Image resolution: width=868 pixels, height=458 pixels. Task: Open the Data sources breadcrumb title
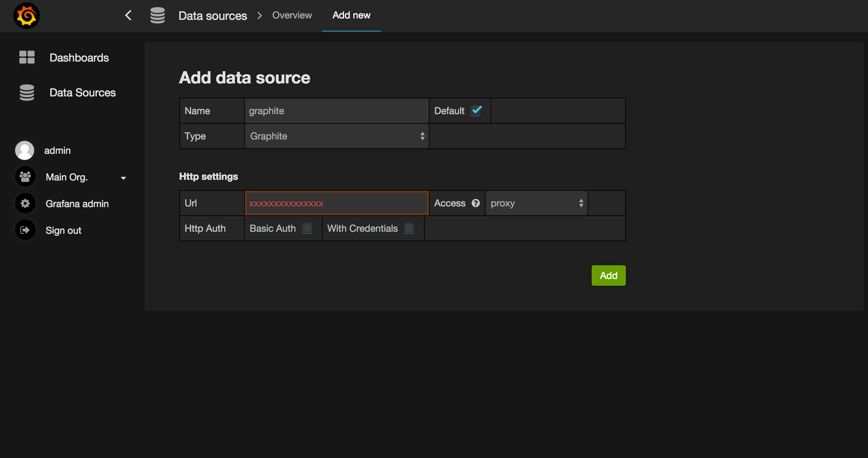pyautogui.click(x=213, y=16)
